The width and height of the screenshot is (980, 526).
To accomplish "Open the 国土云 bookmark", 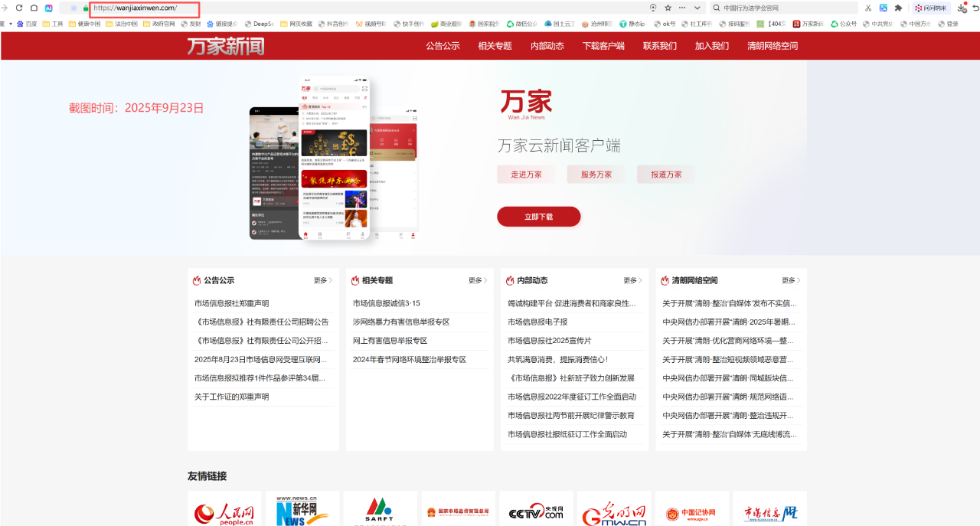I will pos(560,24).
